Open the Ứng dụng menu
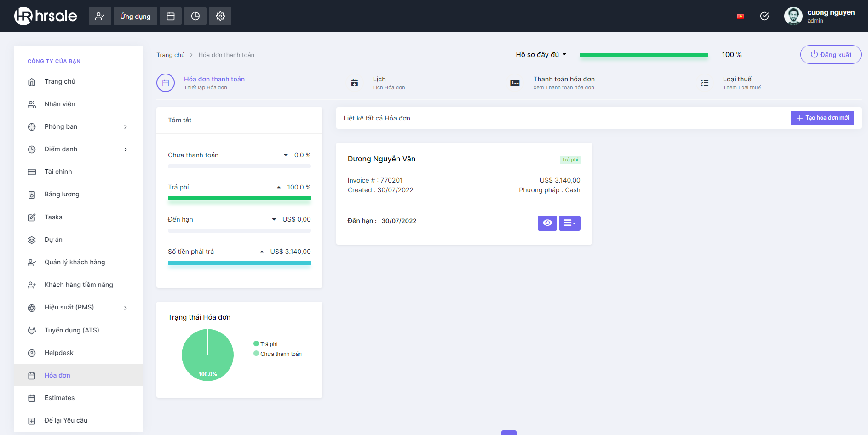The height and width of the screenshot is (435, 868). click(x=135, y=16)
